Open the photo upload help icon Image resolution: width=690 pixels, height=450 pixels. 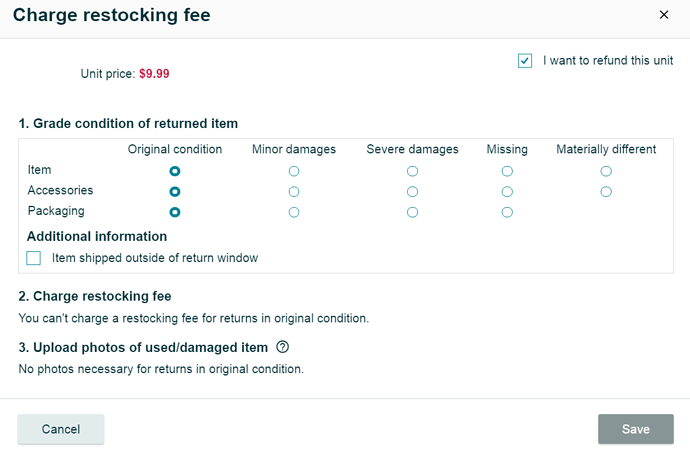(282, 347)
